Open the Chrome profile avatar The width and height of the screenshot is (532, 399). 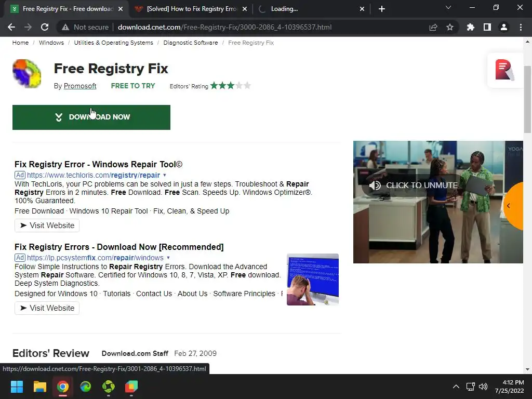tap(504, 27)
